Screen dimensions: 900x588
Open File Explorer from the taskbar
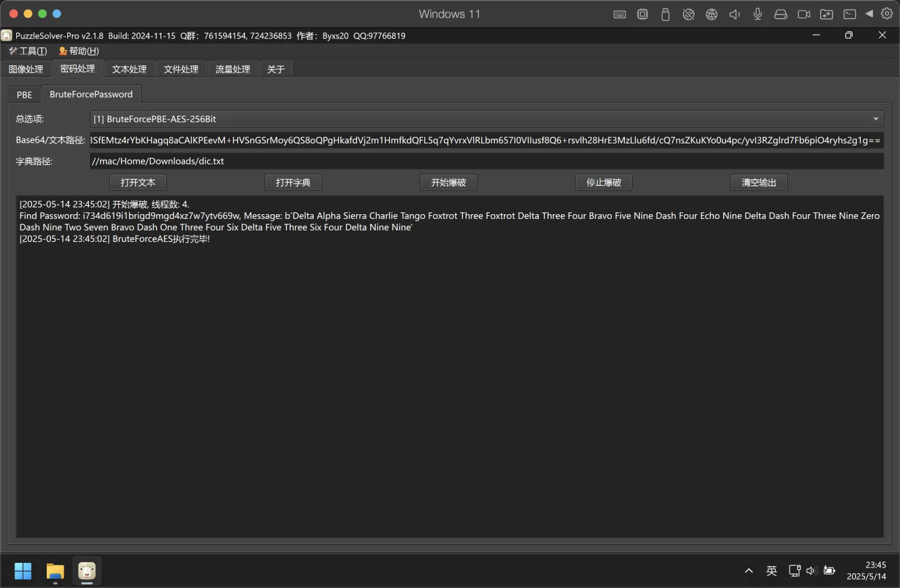click(55, 571)
